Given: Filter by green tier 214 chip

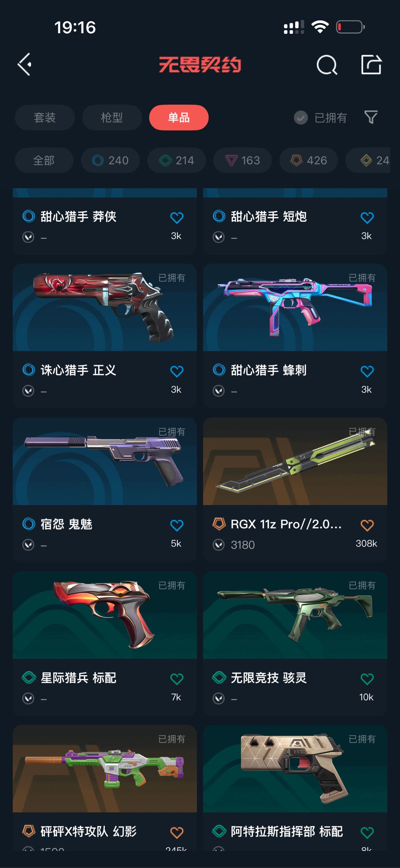Looking at the screenshot, I should pyautogui.click(x=177, y=160).
